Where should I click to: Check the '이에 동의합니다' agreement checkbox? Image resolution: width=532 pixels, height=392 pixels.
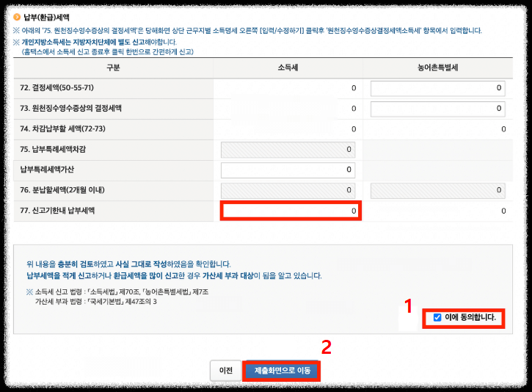pos(437,317)
